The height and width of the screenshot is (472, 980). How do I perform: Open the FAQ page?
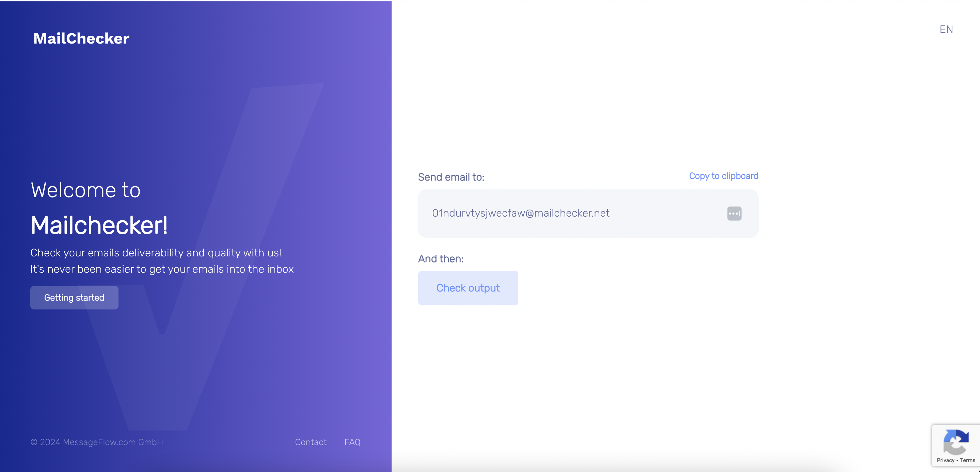pyautogui.click(x=352, y=442)
